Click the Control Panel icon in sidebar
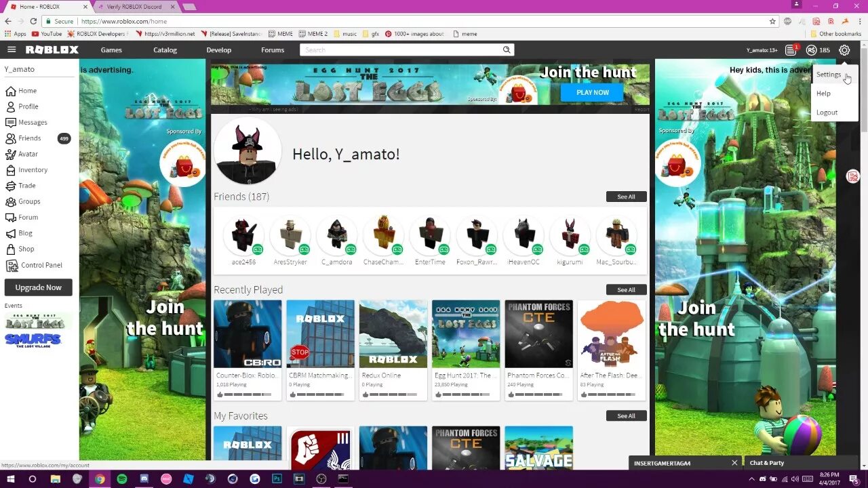 11,265
